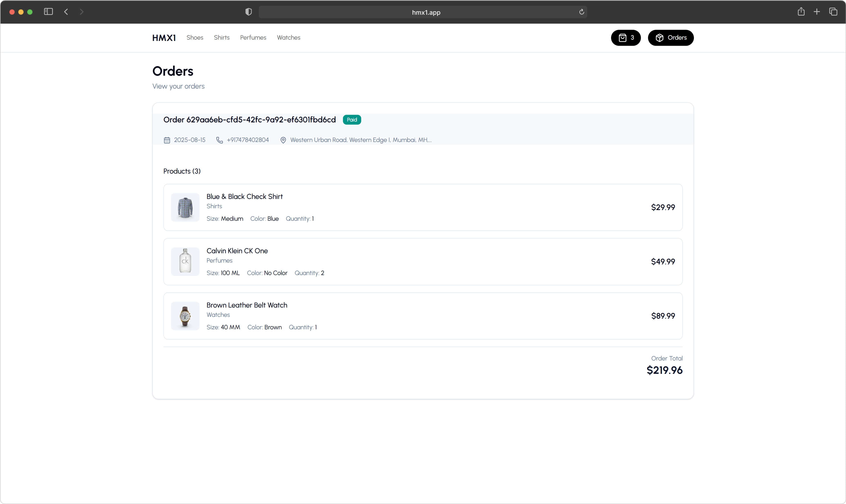Viewport: 846px width, 504px height.
Task: Reload the page with the refresh icon
Action: (581, 12)
